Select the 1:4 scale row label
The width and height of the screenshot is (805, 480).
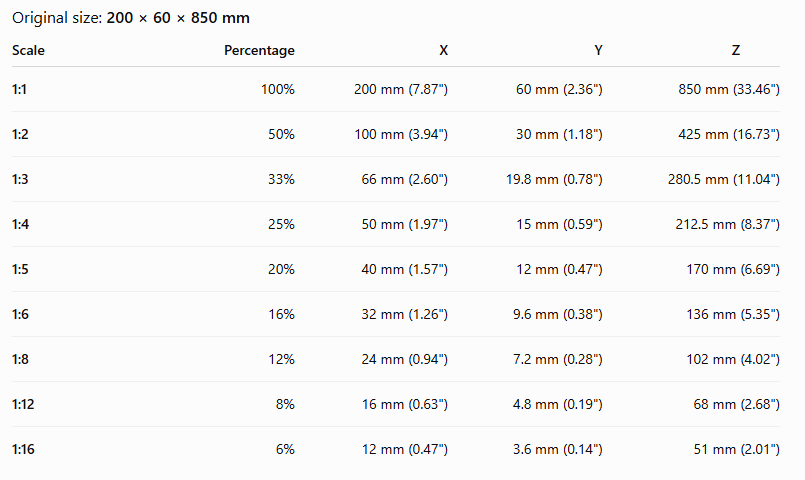[21, 224]
